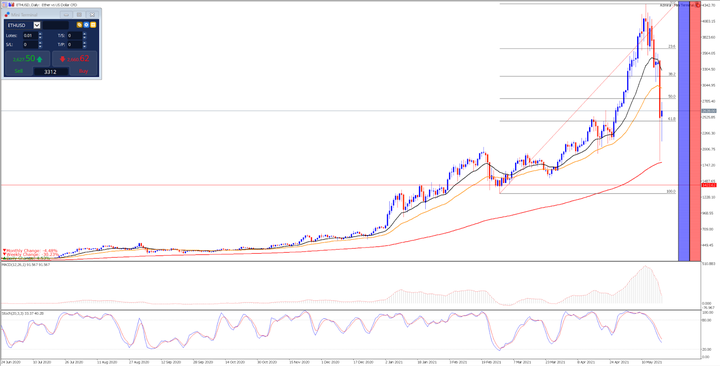Click the blue vertical bar on chart
This screenshot has width=720, height=366.
684,132
